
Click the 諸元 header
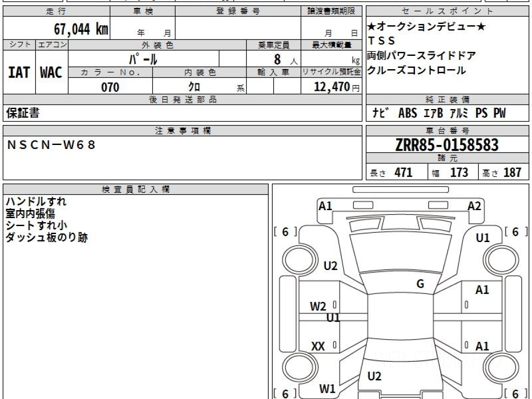point(448,158)
